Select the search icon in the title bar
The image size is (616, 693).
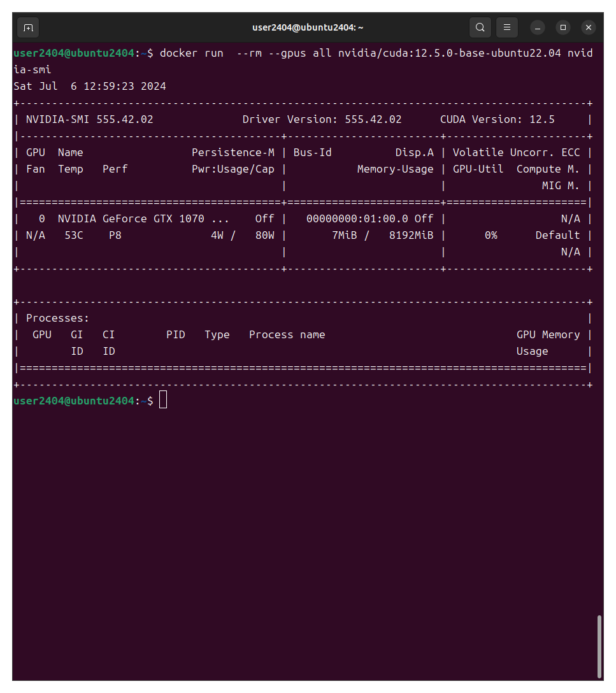pos(480,27)
